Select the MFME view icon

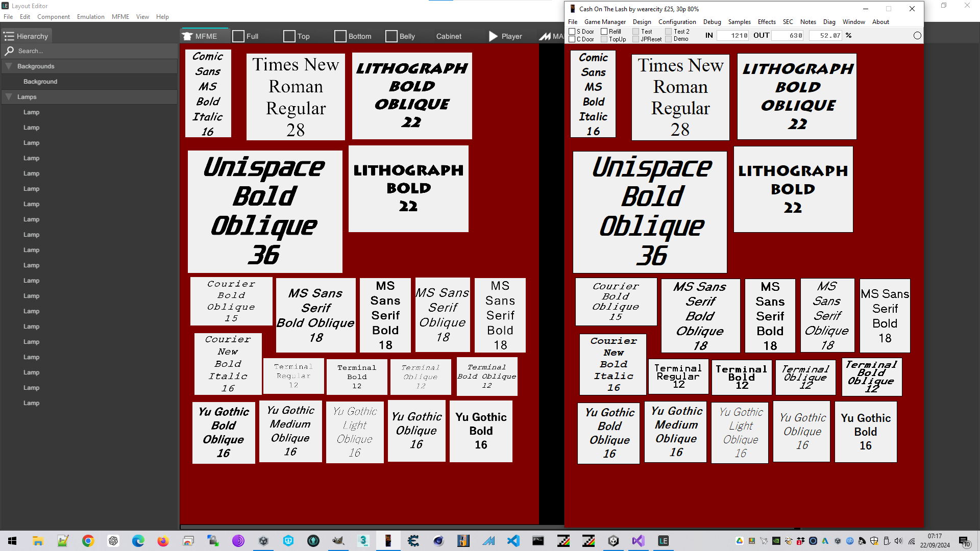(187, 36)
